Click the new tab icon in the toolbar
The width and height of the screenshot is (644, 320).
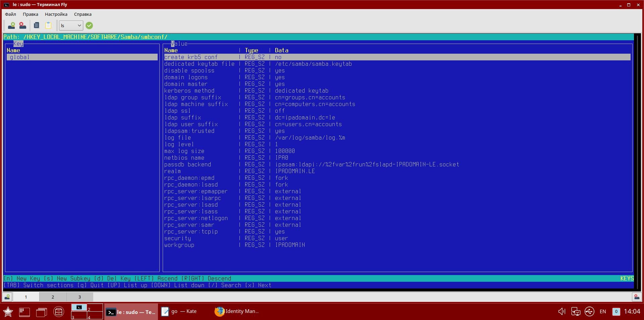(11, 25)
